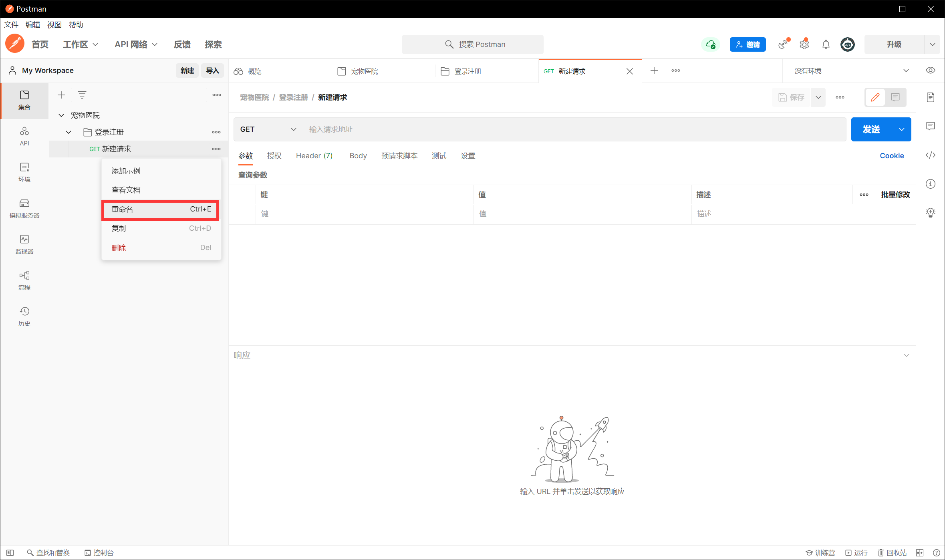Open the code snippet icon on right sidebar

(x=930, y=155)
